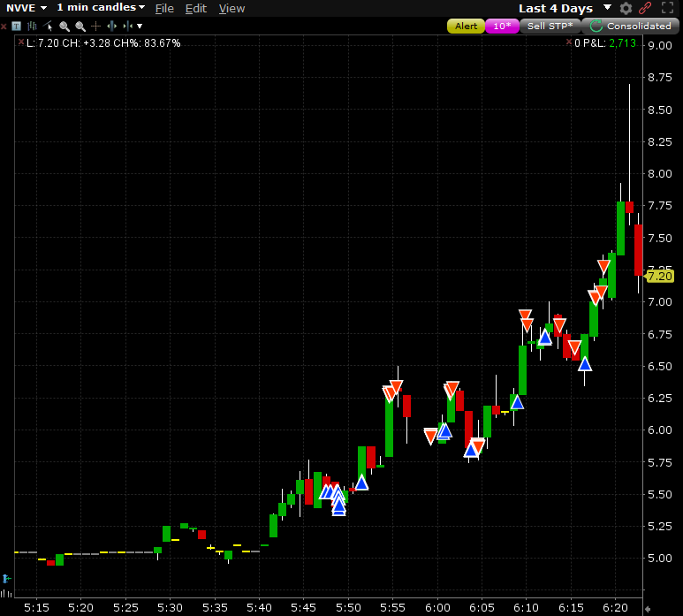
Task: Open the toolbar overflow arrow
Action: (x=140, y=27)
